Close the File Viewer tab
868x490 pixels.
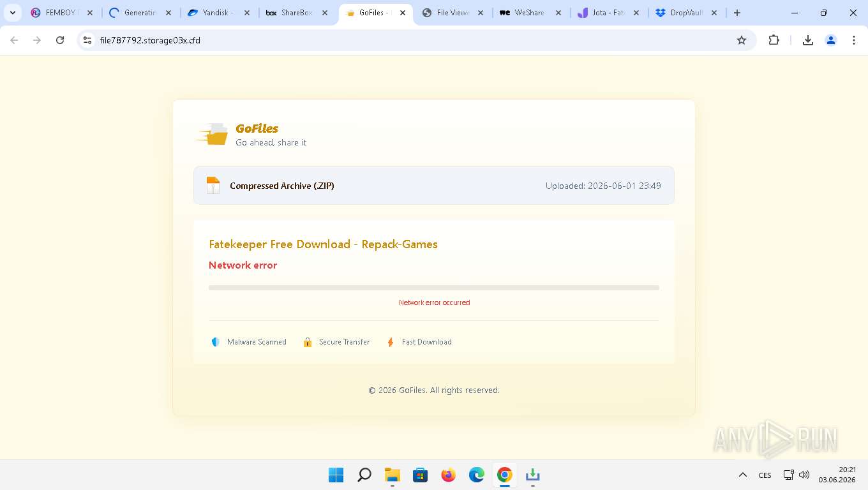click(480, 13)
